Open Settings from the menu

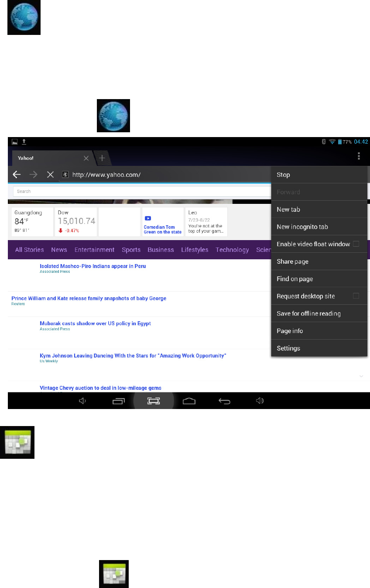coord(319,348)
